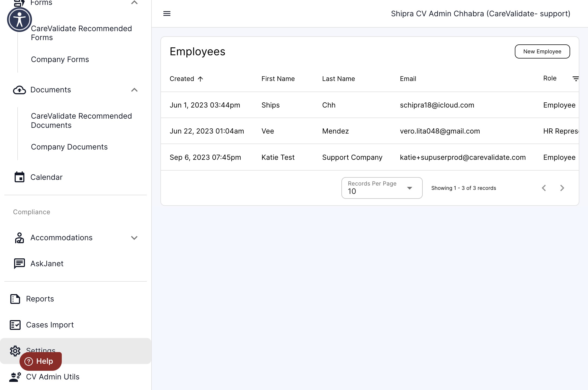The height and width of the screenshot is (390, 588).
Task: Click the Accommodations person icon
Action: (x=20, y=238)
